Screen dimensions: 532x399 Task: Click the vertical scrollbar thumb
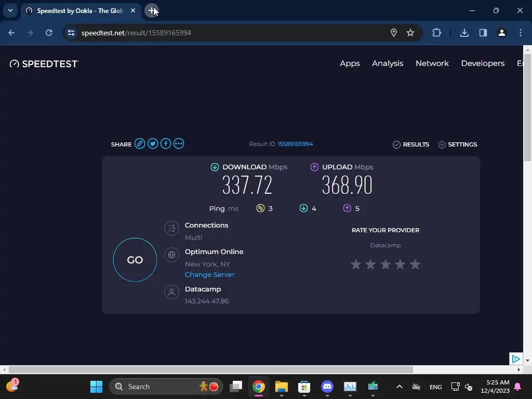(528, 108)
